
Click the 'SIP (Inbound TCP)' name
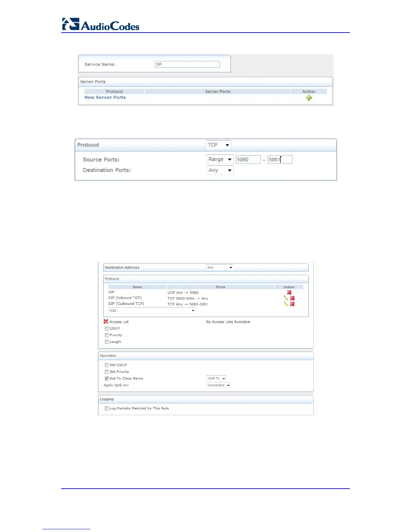pos(125,298)
